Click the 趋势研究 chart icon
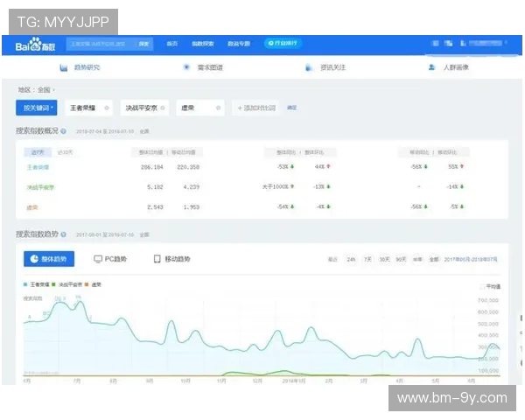 pos(64,67)
